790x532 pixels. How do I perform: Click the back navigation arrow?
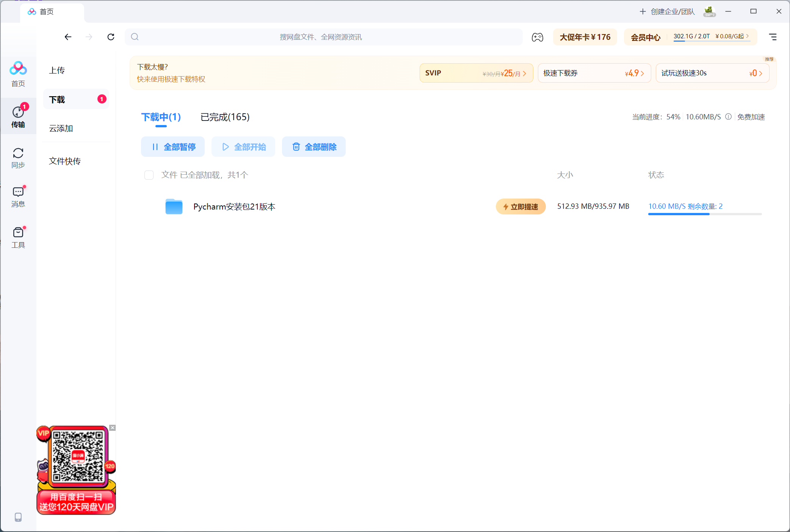(68, 37)
